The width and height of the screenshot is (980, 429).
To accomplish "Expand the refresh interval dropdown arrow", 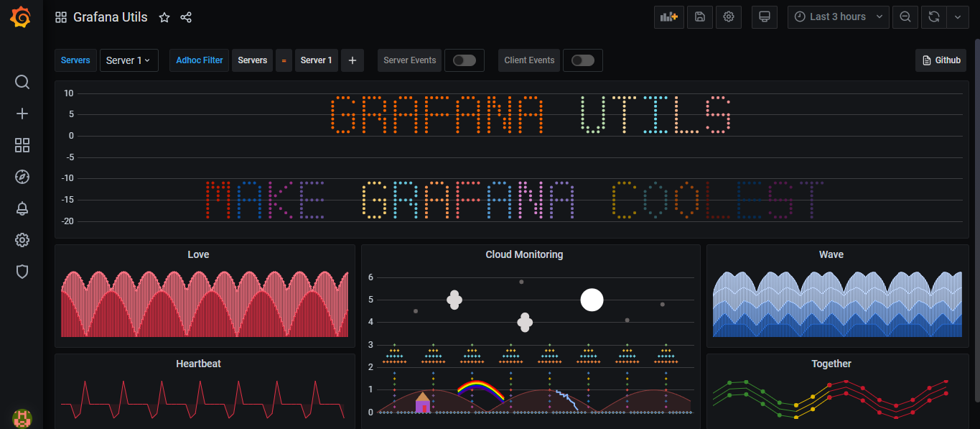I will 958,17.
